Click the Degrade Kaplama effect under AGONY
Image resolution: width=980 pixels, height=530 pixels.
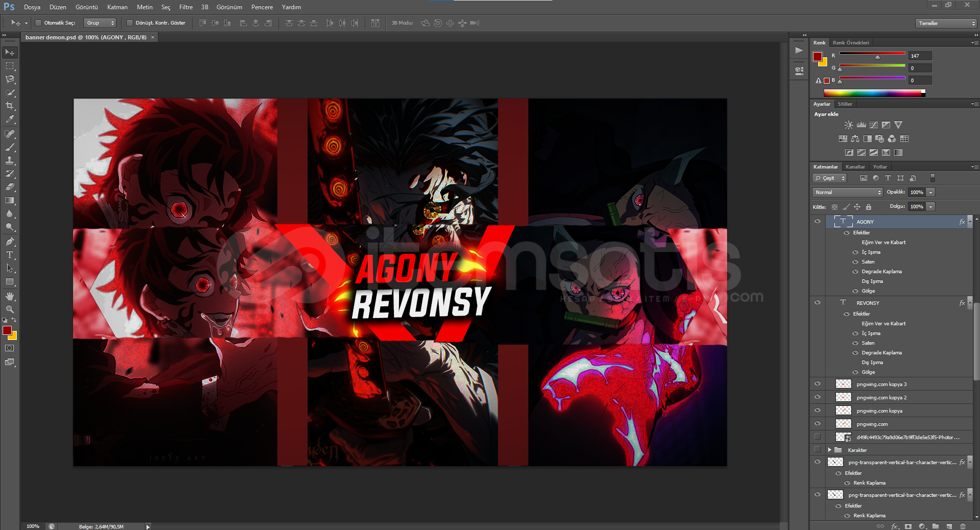tap(881, 272)
